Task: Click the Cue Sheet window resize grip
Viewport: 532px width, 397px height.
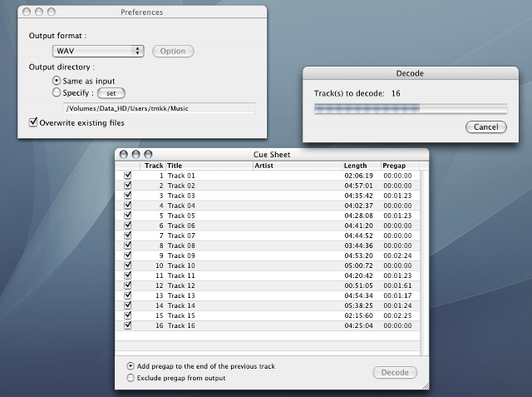Action: point(426,386)
